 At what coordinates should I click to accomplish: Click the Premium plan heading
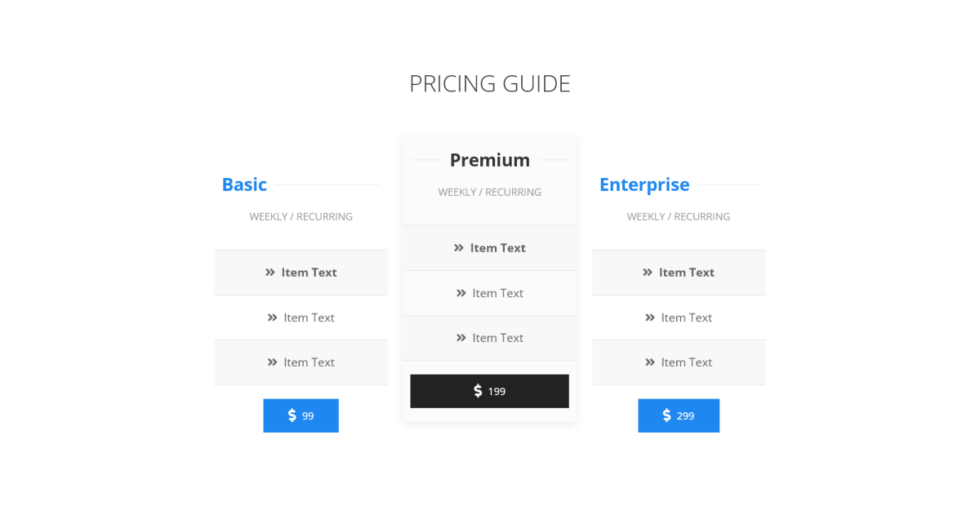(490, 160)
